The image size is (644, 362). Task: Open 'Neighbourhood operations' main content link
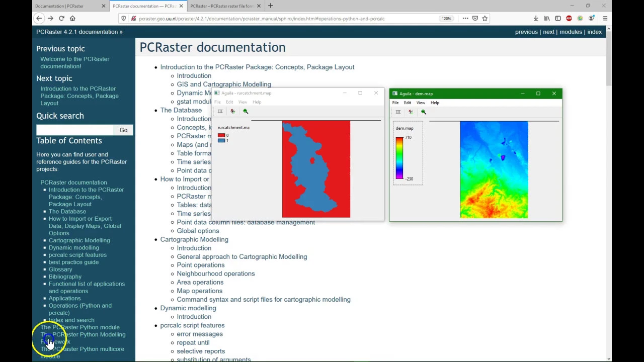point(215,274)
